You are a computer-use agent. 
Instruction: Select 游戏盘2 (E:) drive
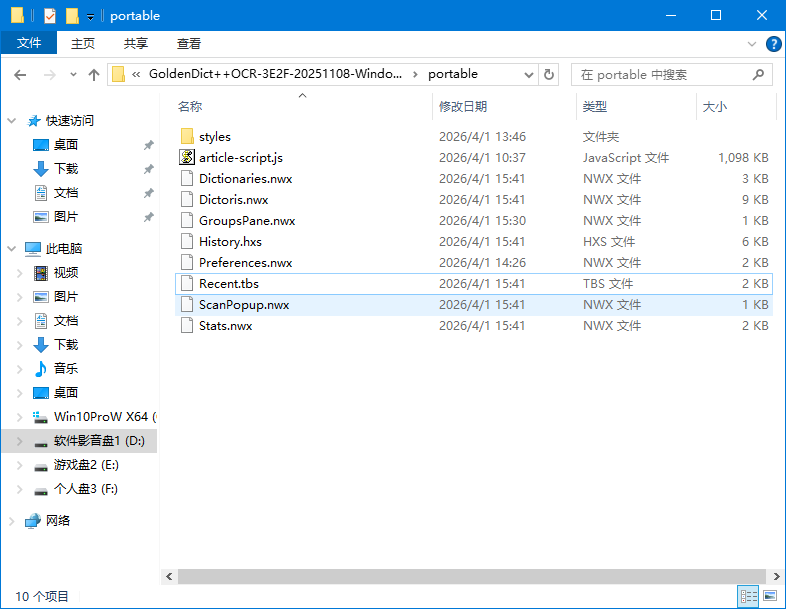click(85, 465)
